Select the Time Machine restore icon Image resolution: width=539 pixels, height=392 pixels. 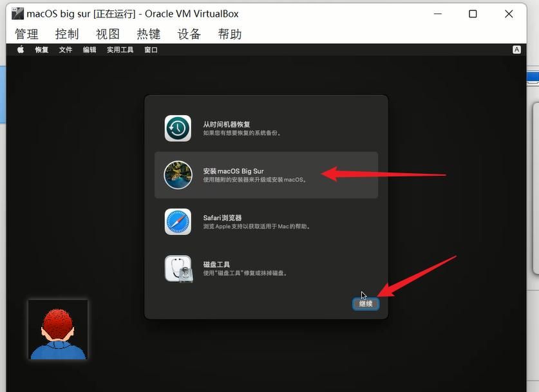pyautogui.click(x=178, y=128)
